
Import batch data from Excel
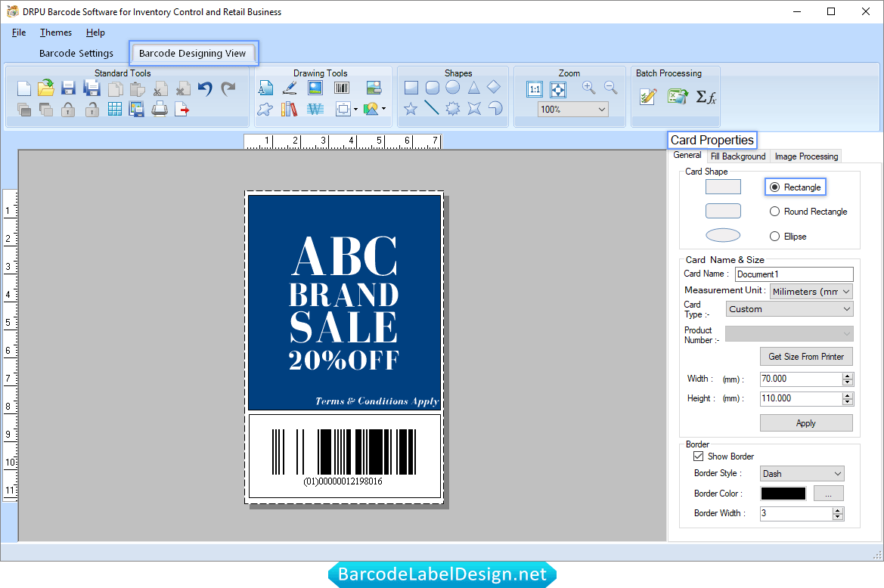click(678, 97)
